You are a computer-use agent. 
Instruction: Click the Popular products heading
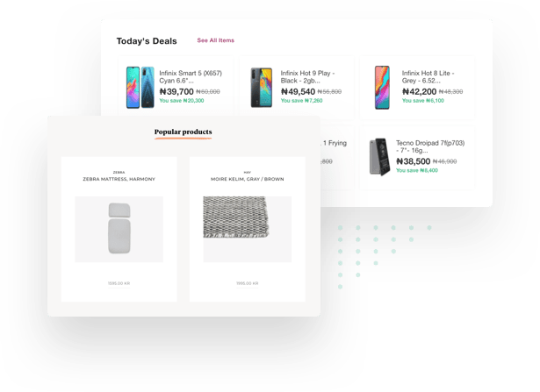point(183,132)
